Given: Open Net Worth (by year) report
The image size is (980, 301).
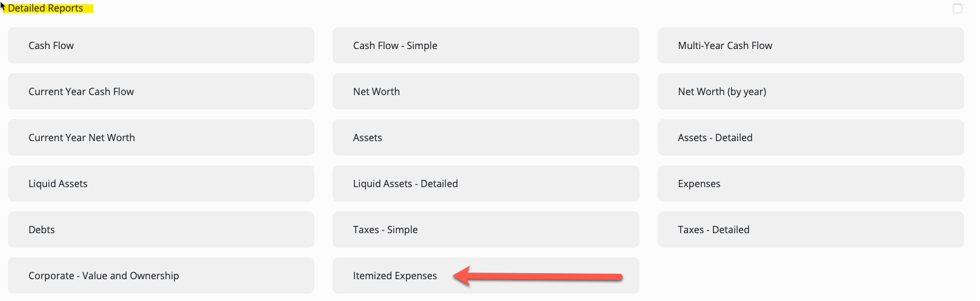Looking at the screenshot, I should click(x=810, y=91).
